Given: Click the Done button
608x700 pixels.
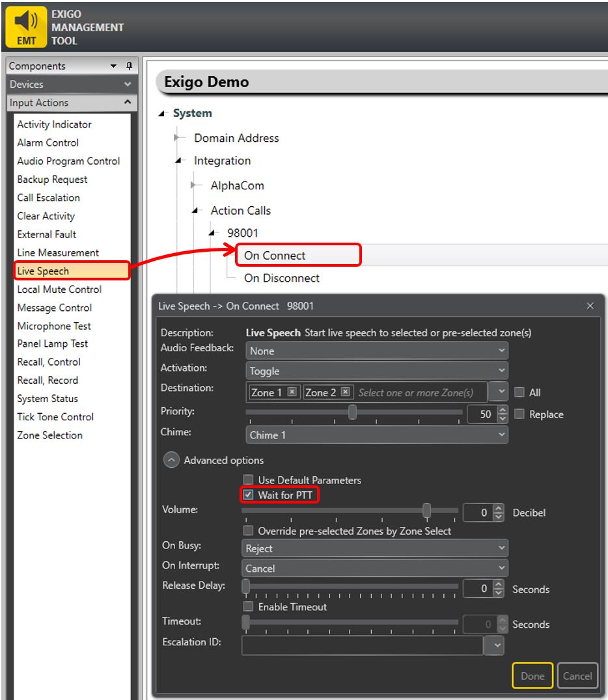Looking at the screenshot, I should click(532, 676).
